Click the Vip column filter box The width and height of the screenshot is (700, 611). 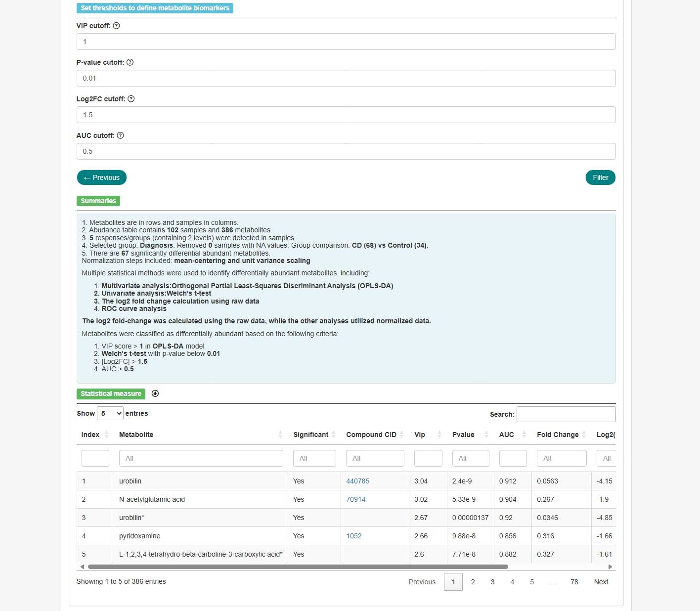[x=428, y=458]
